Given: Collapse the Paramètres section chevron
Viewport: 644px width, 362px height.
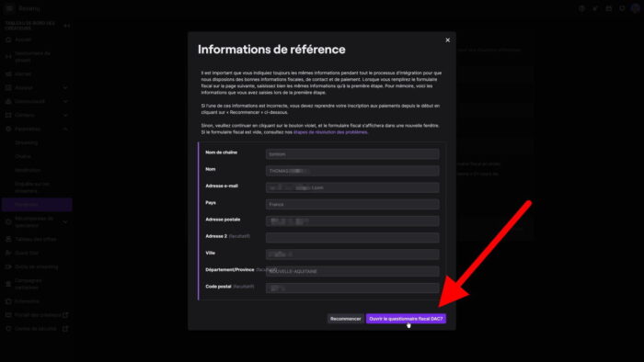Looking at the screenshot, I should click(x=65, y=129).
